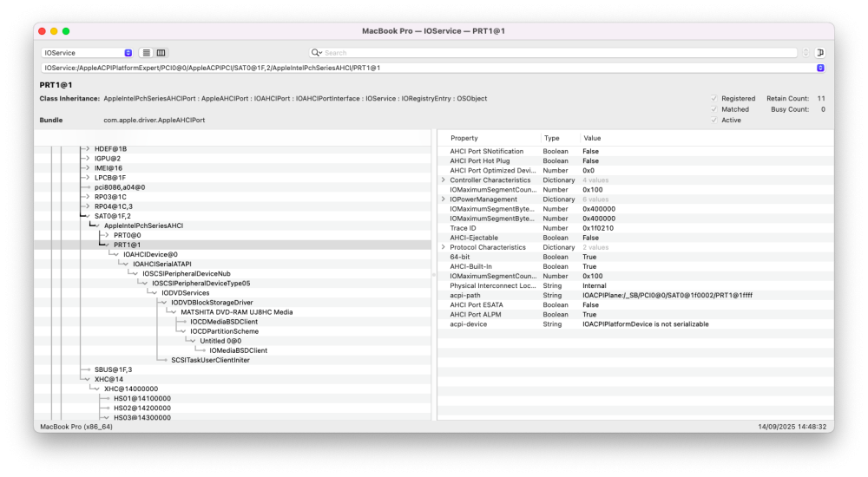This screenshot has height=477, width=868.
Task: Toggle the Active checkbox
Action: [714, 120]
